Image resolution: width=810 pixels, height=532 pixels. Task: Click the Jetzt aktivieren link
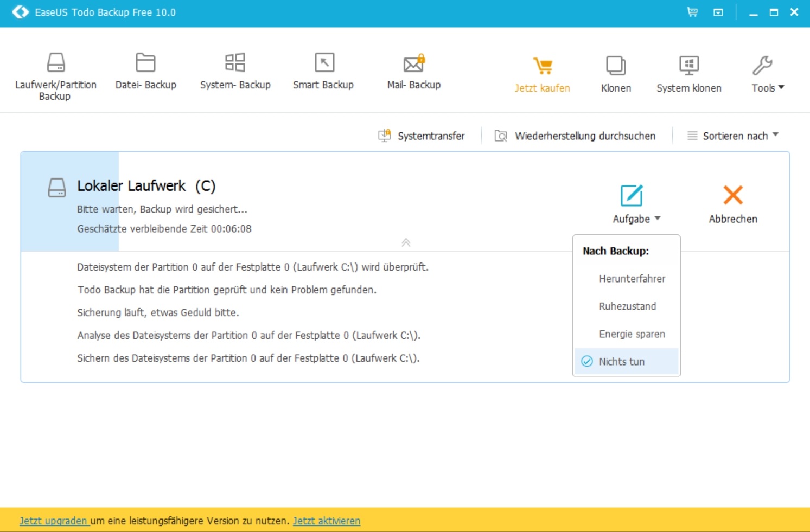[326, 521]
